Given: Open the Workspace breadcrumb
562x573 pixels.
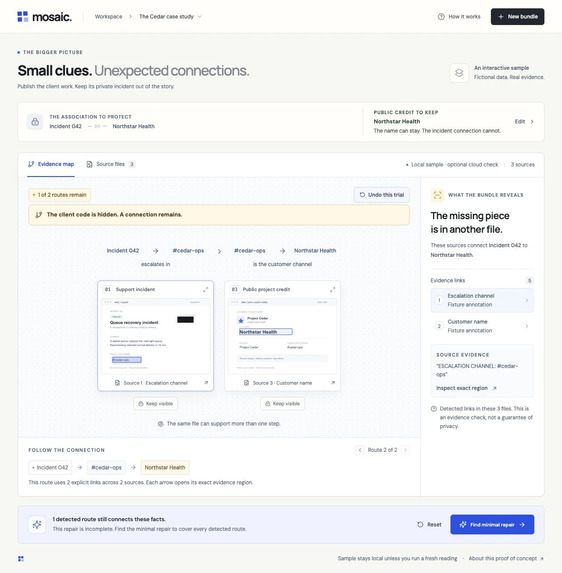Looking at the screenshot, I should (109, 16).
